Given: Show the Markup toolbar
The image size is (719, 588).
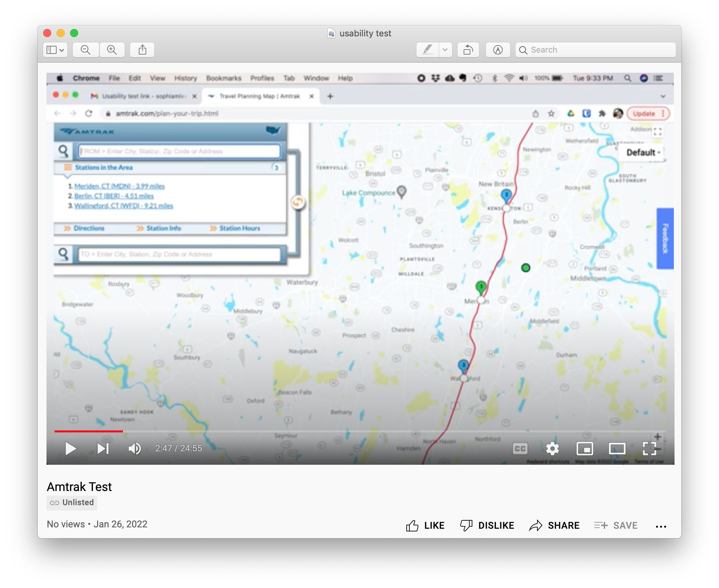Looking at the screenshot, I should (498, 50).
